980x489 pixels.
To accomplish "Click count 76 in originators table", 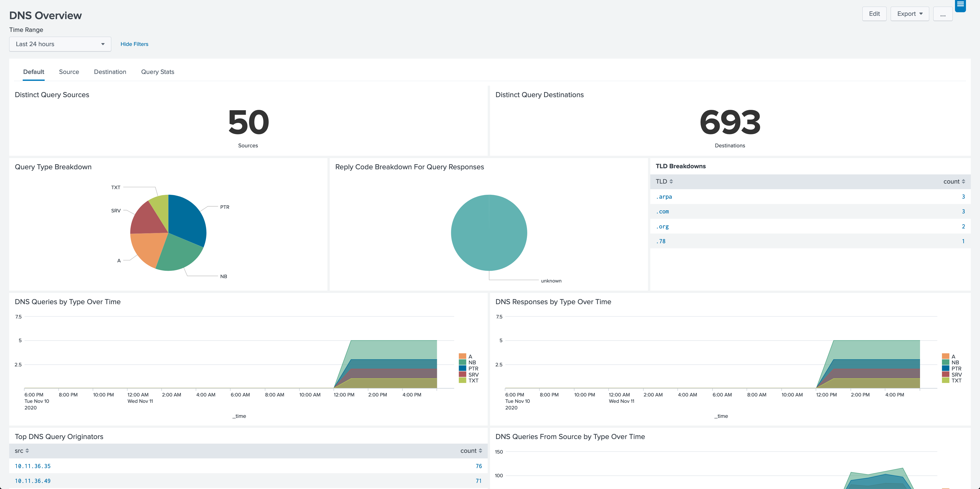I will (x=479, y=466).
